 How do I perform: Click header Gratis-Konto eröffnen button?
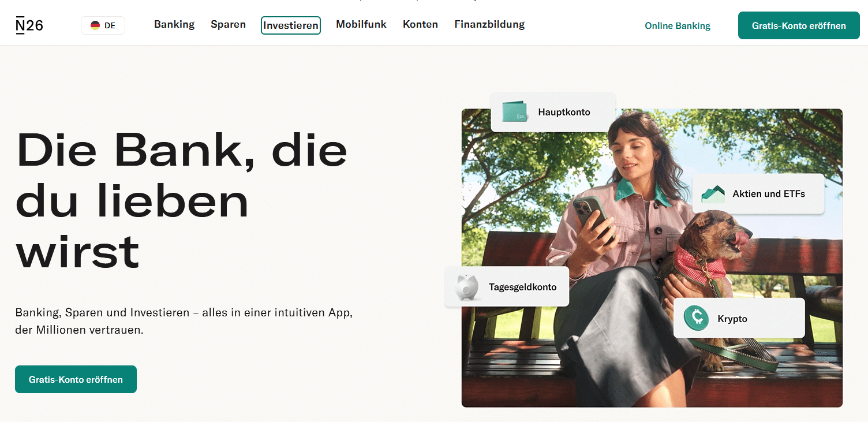pyautogui.click(x=799, y=25)
